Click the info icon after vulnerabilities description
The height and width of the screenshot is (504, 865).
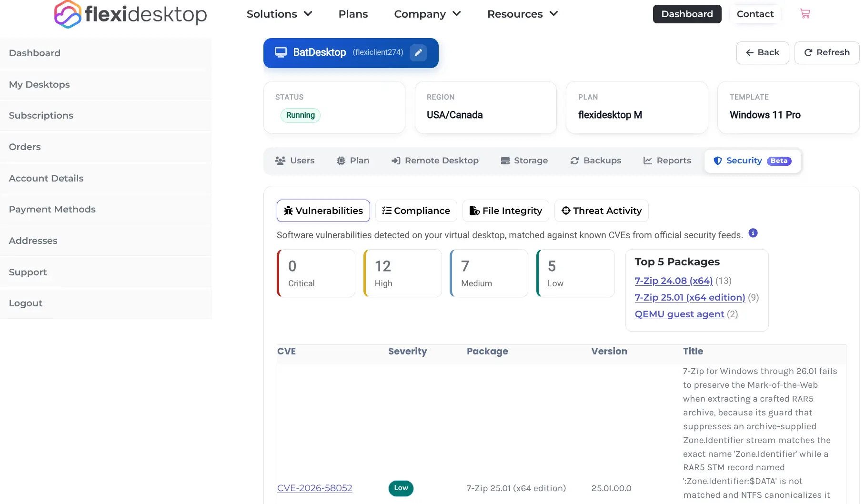pyautogui.click(x=753, y=233)
